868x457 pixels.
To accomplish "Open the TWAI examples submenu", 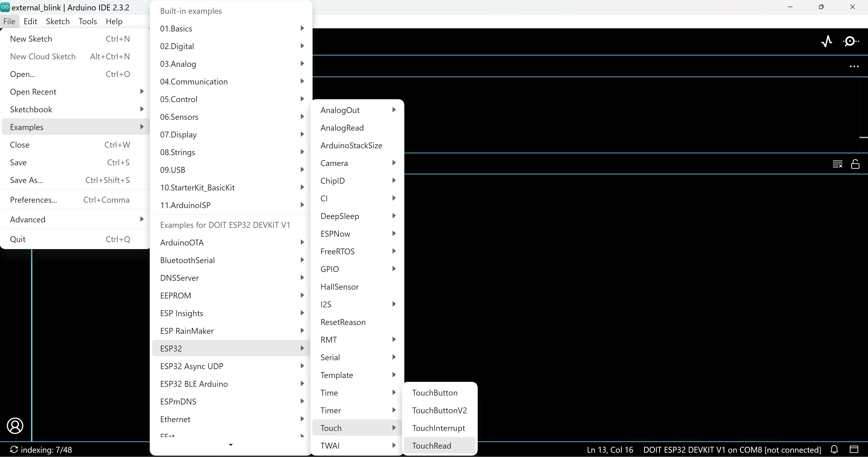I will tap(357, 446).
